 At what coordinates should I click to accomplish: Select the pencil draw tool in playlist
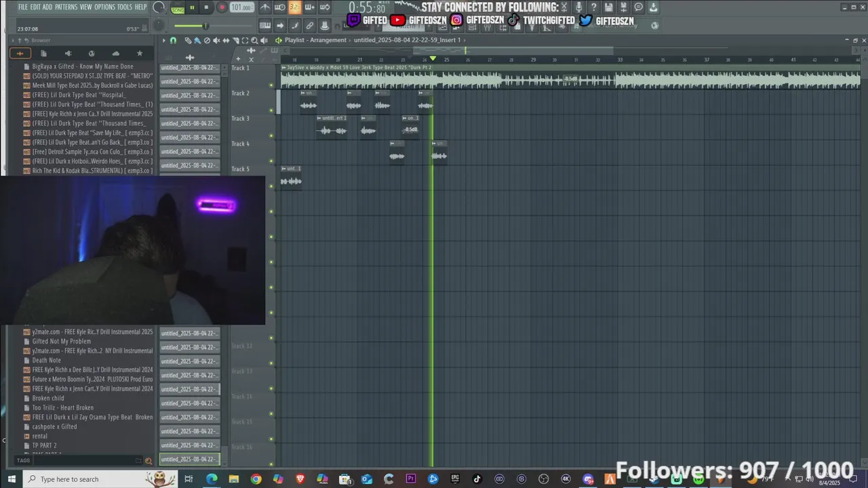189,40
